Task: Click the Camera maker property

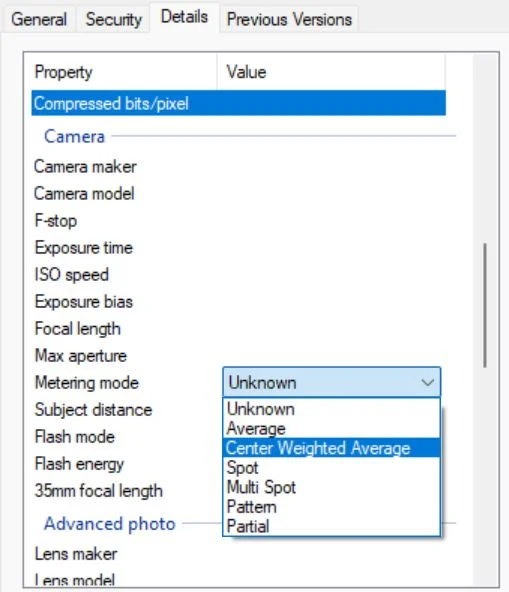Action: [85, 166]
